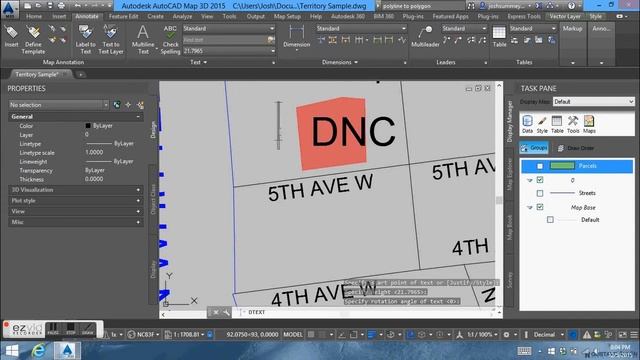Switch to the Home ribbon tab

point(34,17)
